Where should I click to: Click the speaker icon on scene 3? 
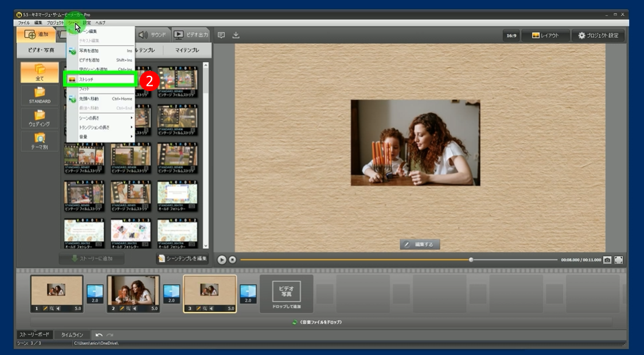[x=211, y=308]
